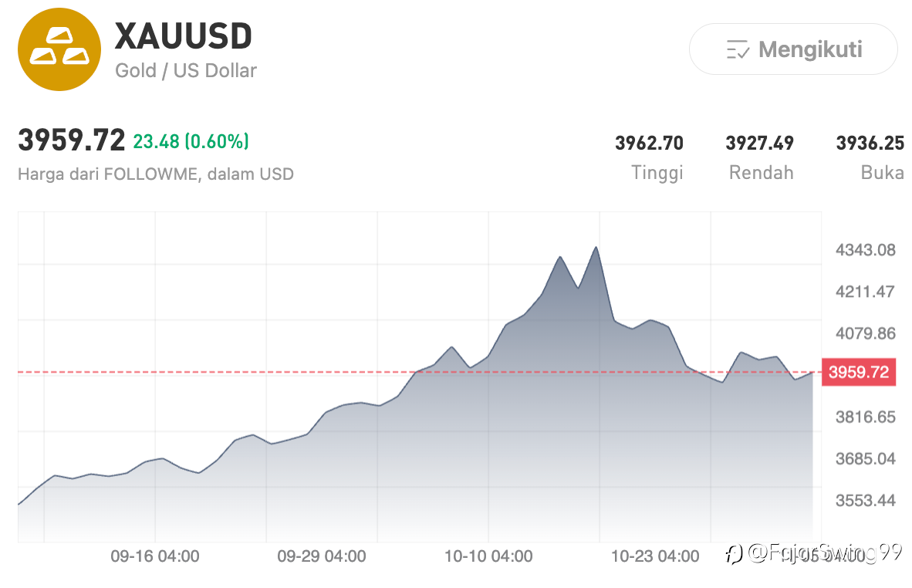Click the 4343.08 price axis label

[x=865, y=250]
